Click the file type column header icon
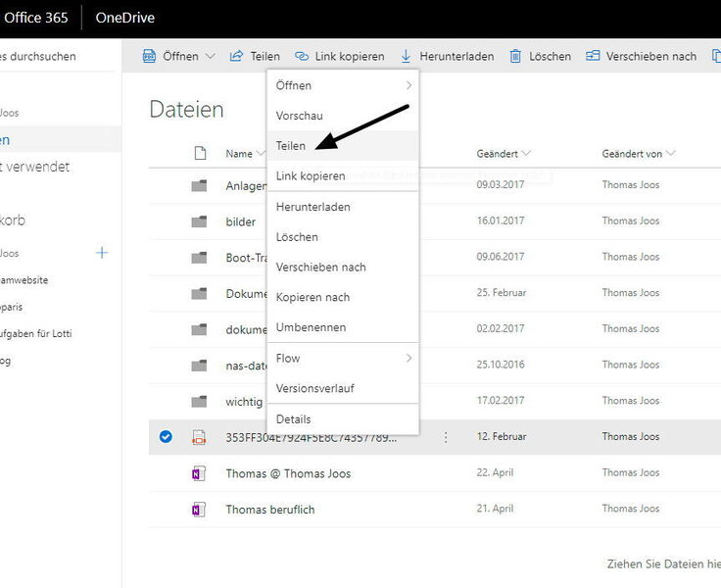Image resolution: width=721 pixels, height=588 pixels. [200, 153]
